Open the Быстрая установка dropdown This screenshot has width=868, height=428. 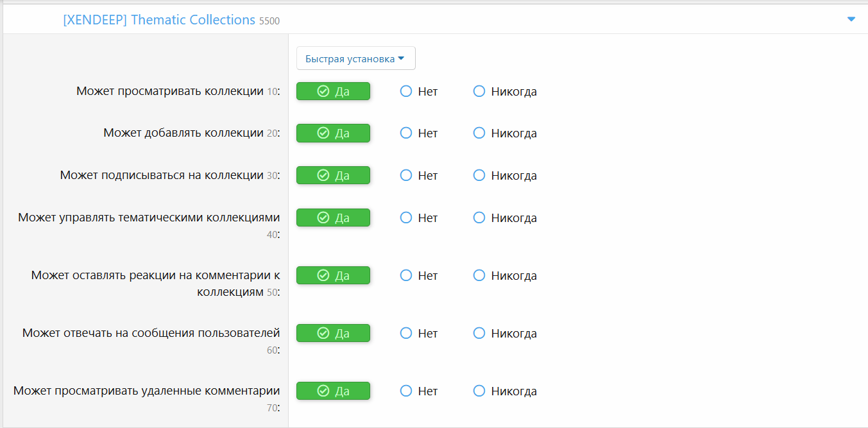(x=356, y=58)
